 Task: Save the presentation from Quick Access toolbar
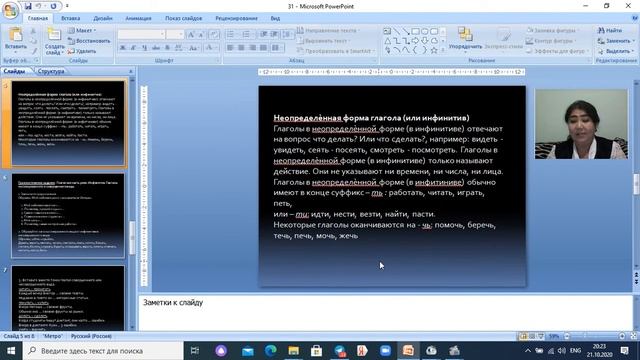[x=28, y=6]
